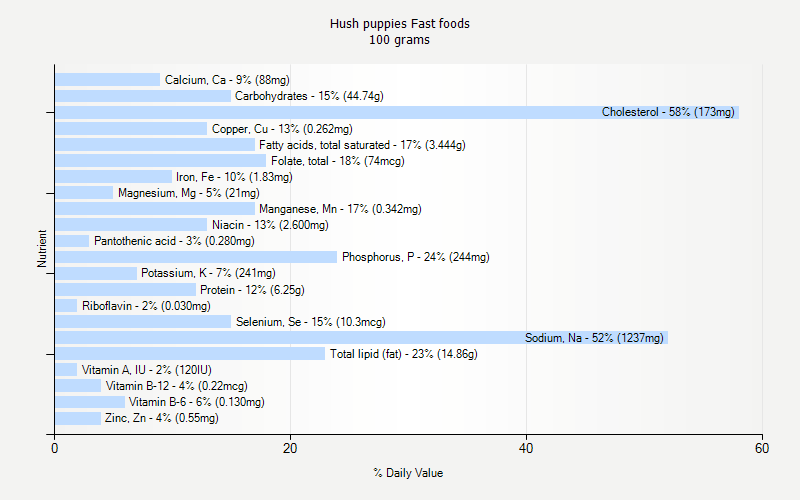800x500 pixels.
Task: Click the Vitamin B-12 4% label
Action: [x=176, y=386]
